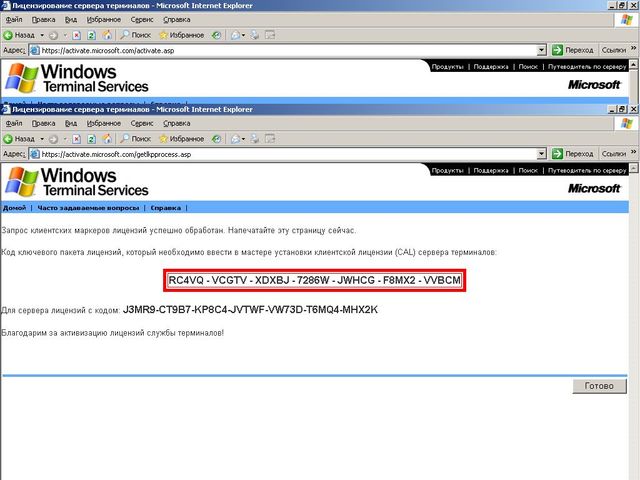Click the Home icon in front window toolbar

coord(107,139)
